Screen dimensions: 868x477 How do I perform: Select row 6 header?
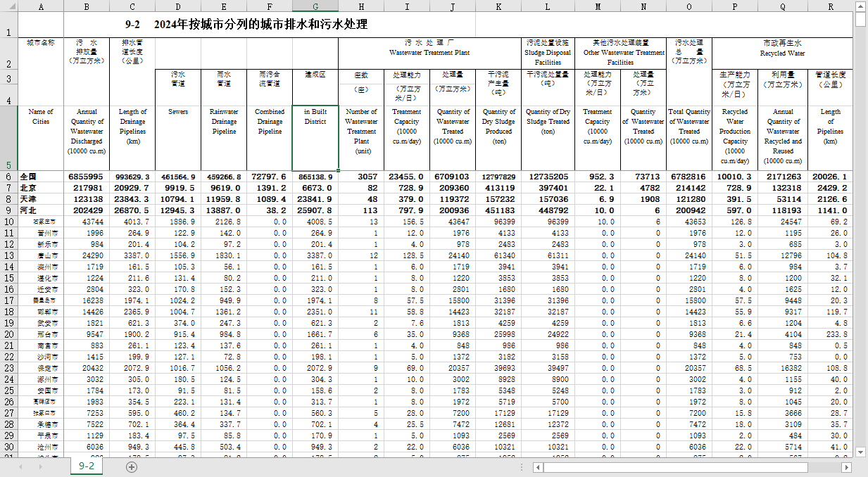[x=8, y=177]
